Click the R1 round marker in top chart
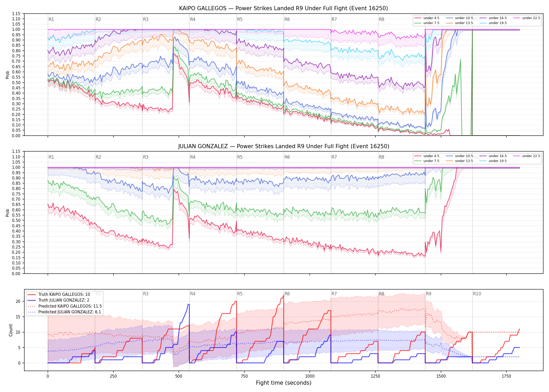The width and height of the screenshot is (549, 392). point(51,19)
